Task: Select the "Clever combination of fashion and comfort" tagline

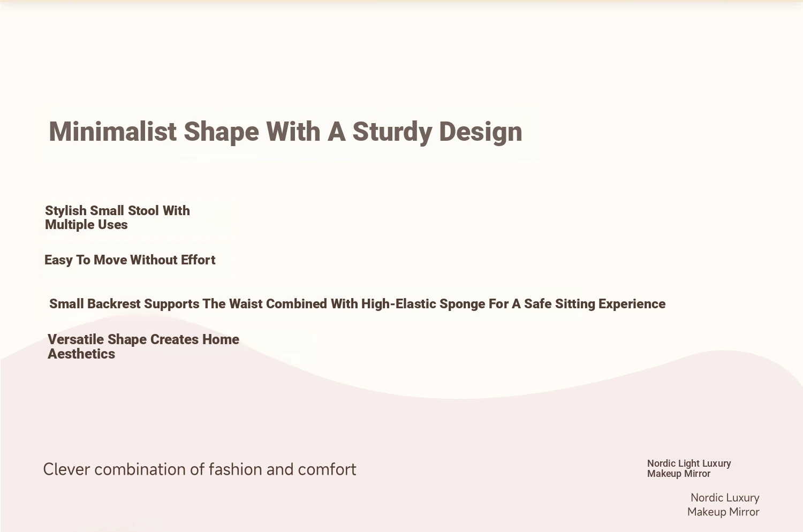Action: [x=199, y=469]
